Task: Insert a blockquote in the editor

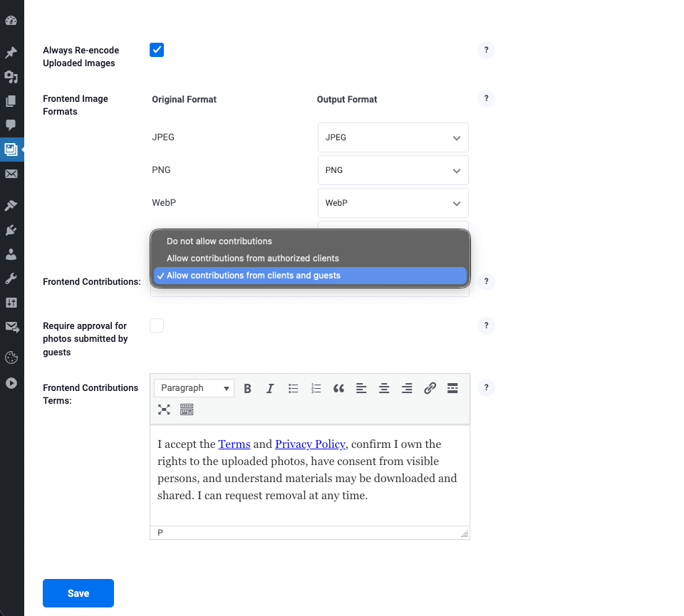Action: (338, 388)
